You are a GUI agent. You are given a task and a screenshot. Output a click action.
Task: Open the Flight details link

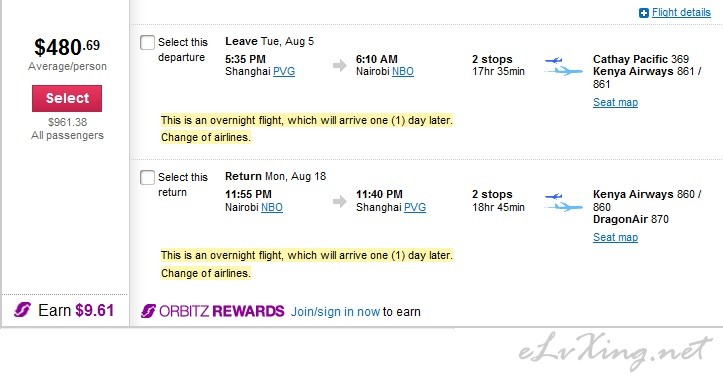click(x=681, y=12)
